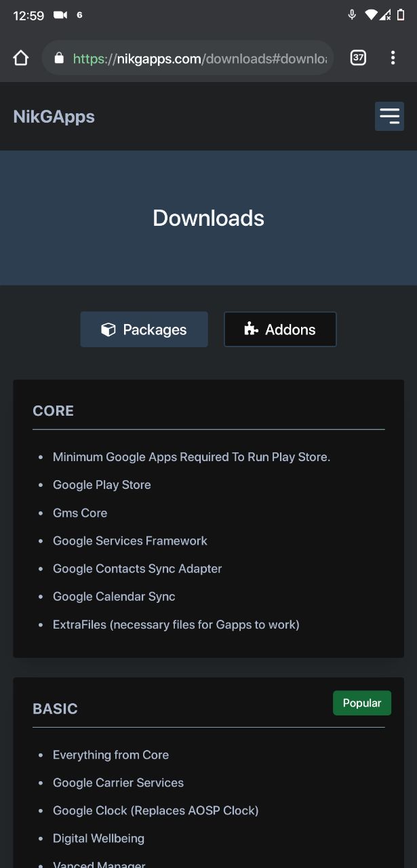
Task: Tap the Google Play Store list item
Action: [x=102, y=485]
